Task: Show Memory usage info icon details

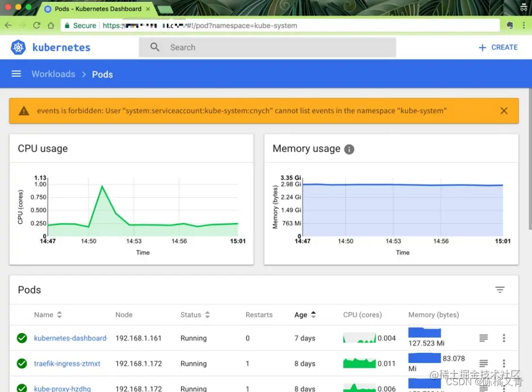Action: pyautogui.click(x=349, y=149)
